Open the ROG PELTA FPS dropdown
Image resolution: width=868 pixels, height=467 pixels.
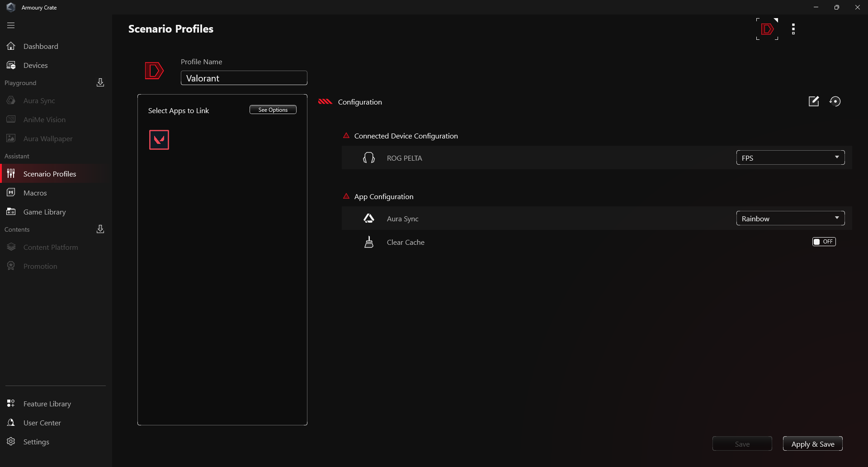790,157
